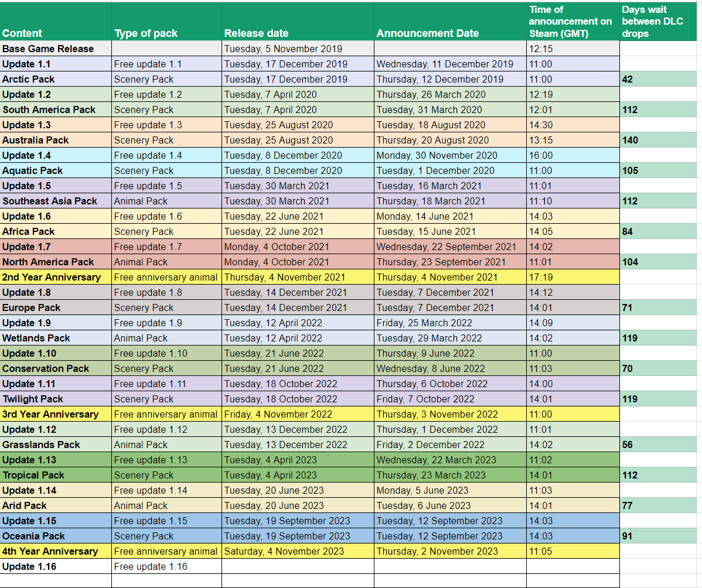Click the "Release date" column header
The width and height of the screenshot is (702, 588).
click(x=298, y=22)
